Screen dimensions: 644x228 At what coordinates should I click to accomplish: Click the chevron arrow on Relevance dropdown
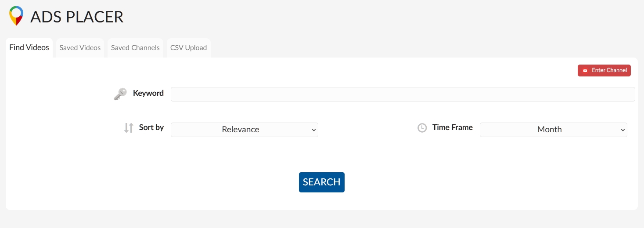[x=313, y=130]
